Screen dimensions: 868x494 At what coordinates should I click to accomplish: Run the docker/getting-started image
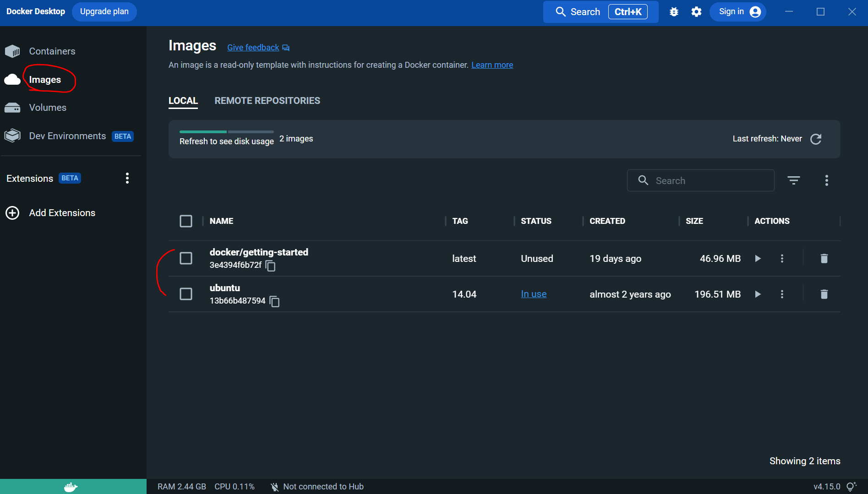[x=758, y=259]
